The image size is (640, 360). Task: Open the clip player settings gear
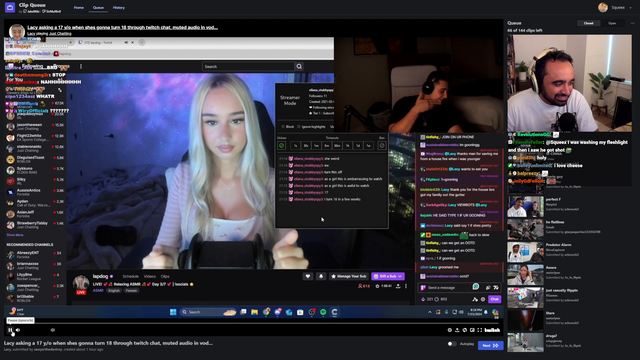pos(449,330)
